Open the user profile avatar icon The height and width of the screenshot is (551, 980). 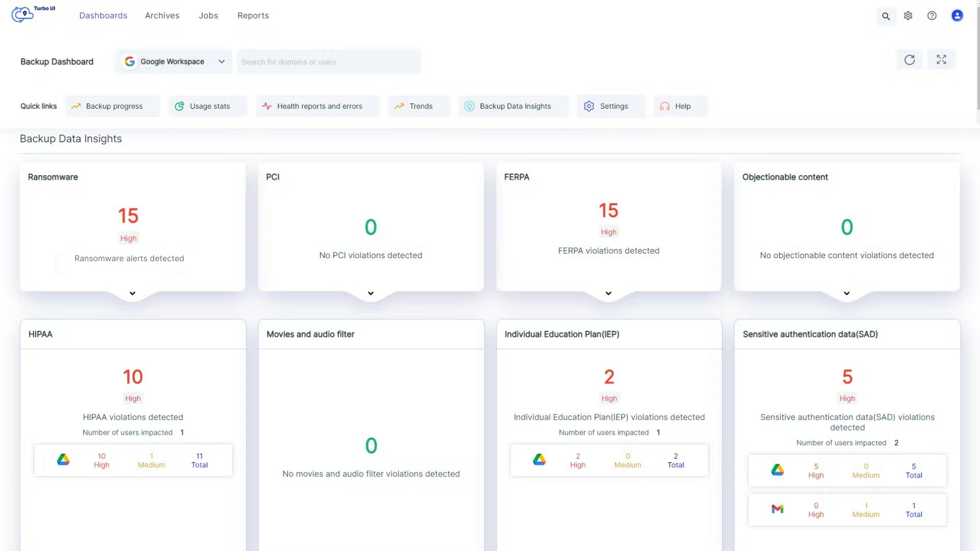[x=957, y=16]
